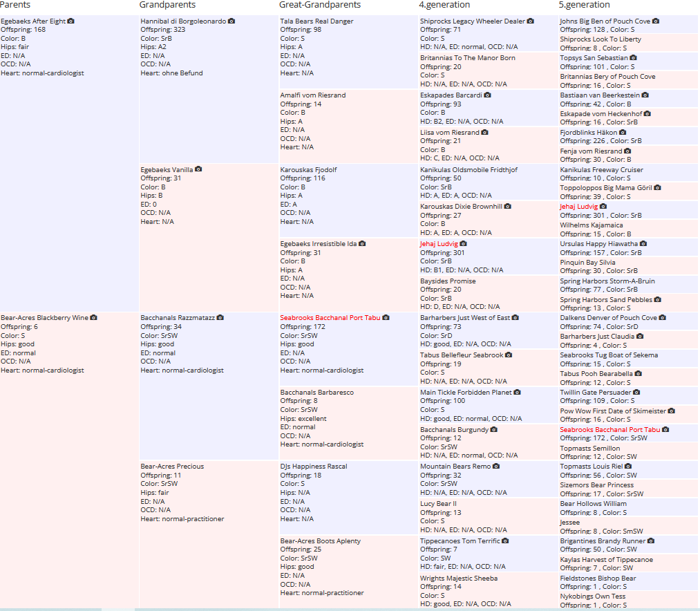Click photo icon next to Bacchanals Razzmatazz
Screen dimensions: 700x611
(220, 317)
